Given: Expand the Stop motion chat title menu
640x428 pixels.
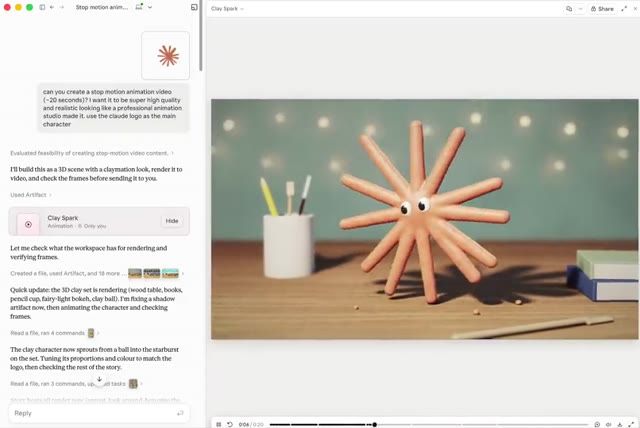Looking at the screenshot, I should coord(150,7).
